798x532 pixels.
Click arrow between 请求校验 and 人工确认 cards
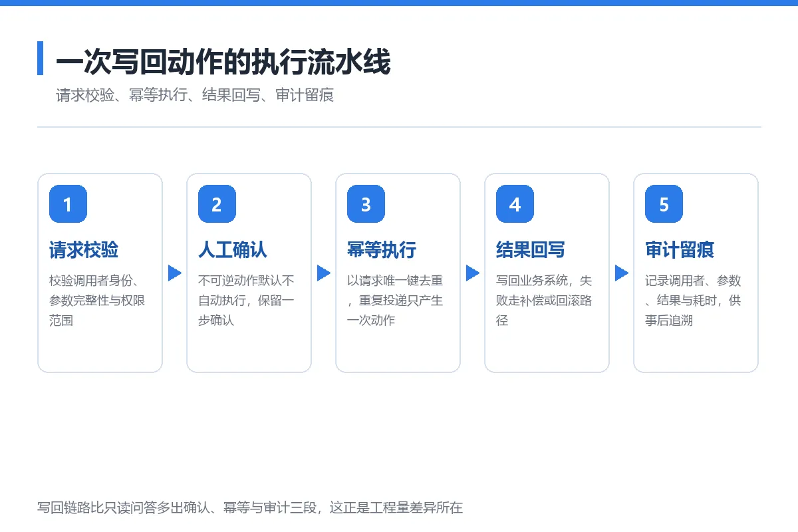pyautogui.click(x=175, y=273)
